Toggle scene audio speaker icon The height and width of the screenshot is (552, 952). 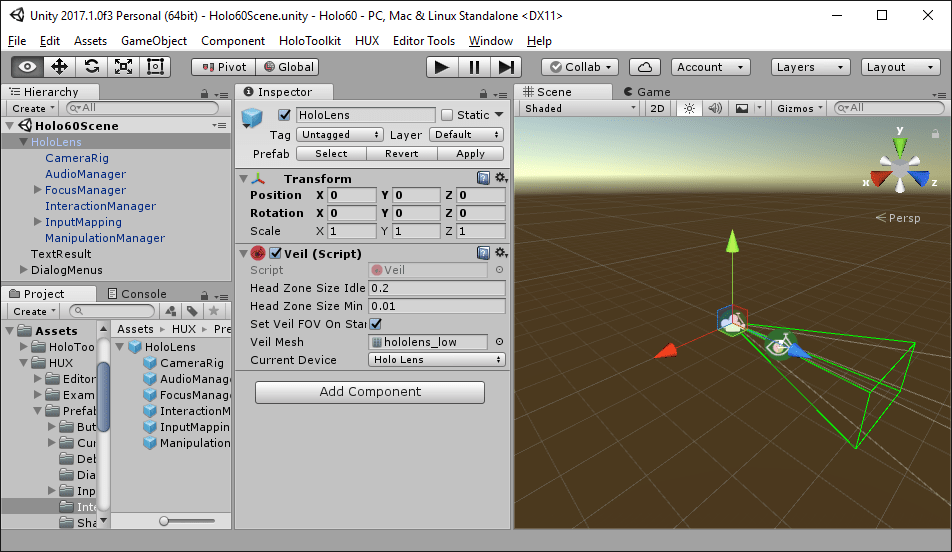(714, 108)
